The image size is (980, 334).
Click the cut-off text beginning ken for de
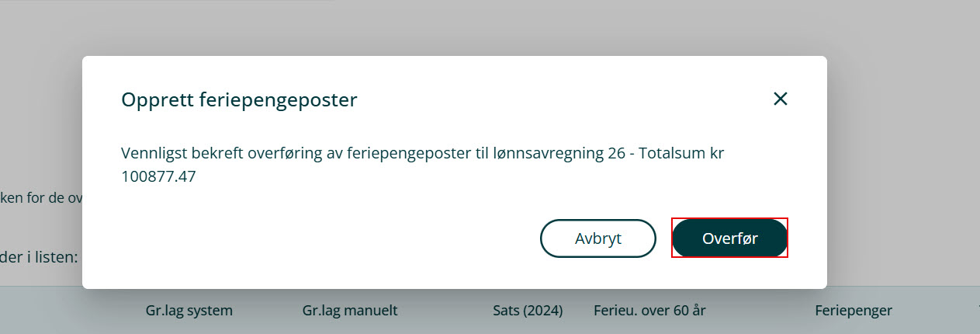(x=40, y=197)
